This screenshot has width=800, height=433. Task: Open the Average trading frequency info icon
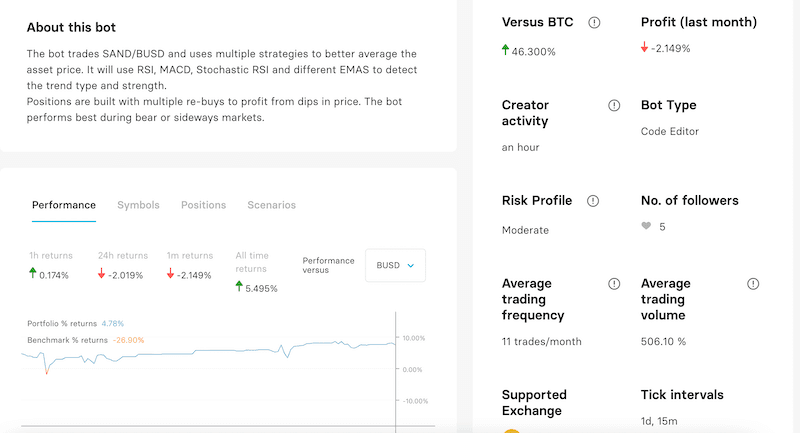(x=614, y=284)
